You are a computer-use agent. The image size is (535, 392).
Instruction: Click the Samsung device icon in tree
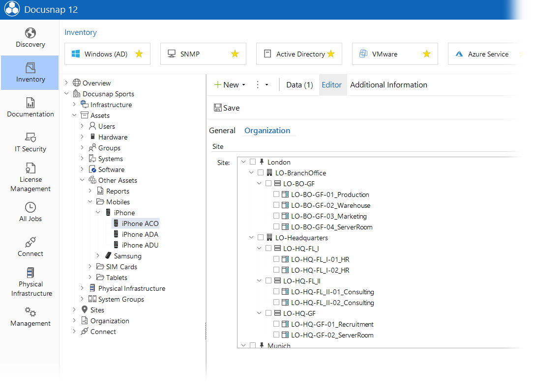pyautogui.click(x=108, y=255)
